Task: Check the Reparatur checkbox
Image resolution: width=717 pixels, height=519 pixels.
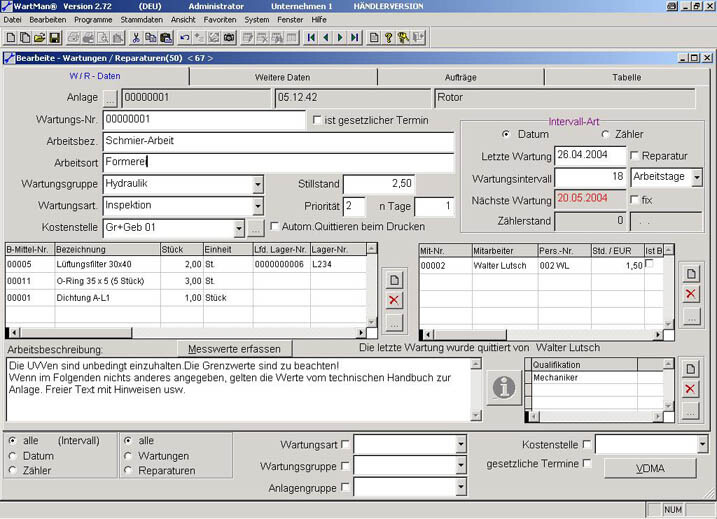Action: pos(635,156)
